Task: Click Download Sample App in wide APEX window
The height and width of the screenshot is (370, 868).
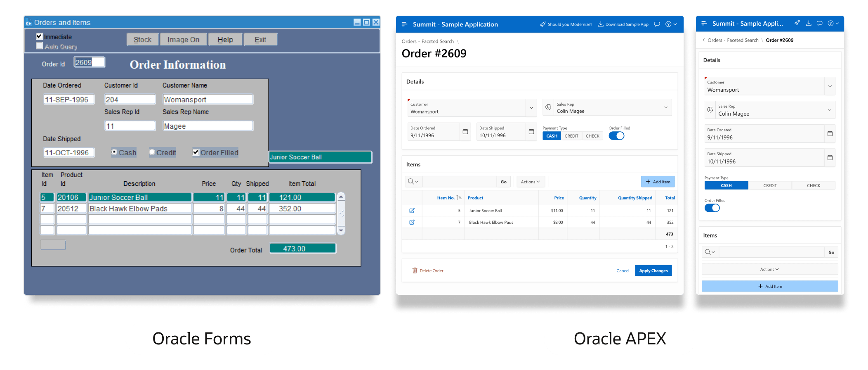Action: pos(623,24)
